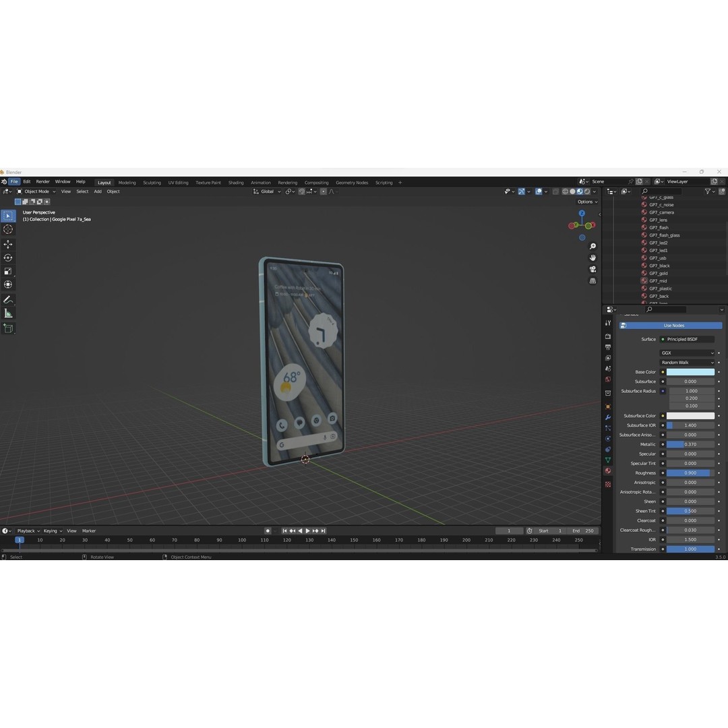Image resolution: width=728 pixels, height=728 pixels.
Task: Open the outliner filter dropdown
Action: click(x=708, y=191)
